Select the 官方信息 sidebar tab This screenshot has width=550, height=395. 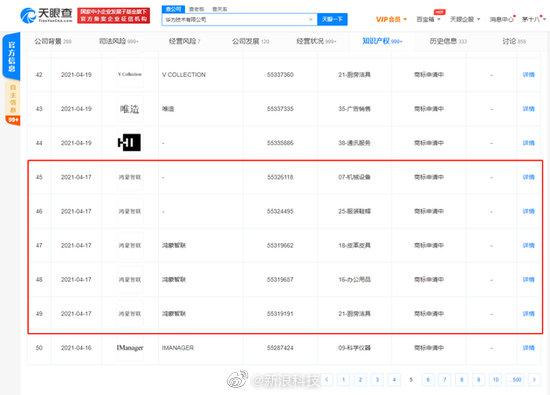coord(12,56)
